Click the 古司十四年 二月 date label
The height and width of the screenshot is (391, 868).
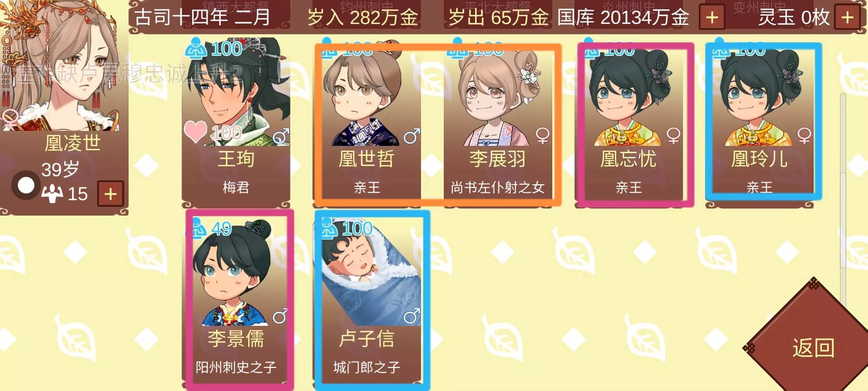point(203,17)
